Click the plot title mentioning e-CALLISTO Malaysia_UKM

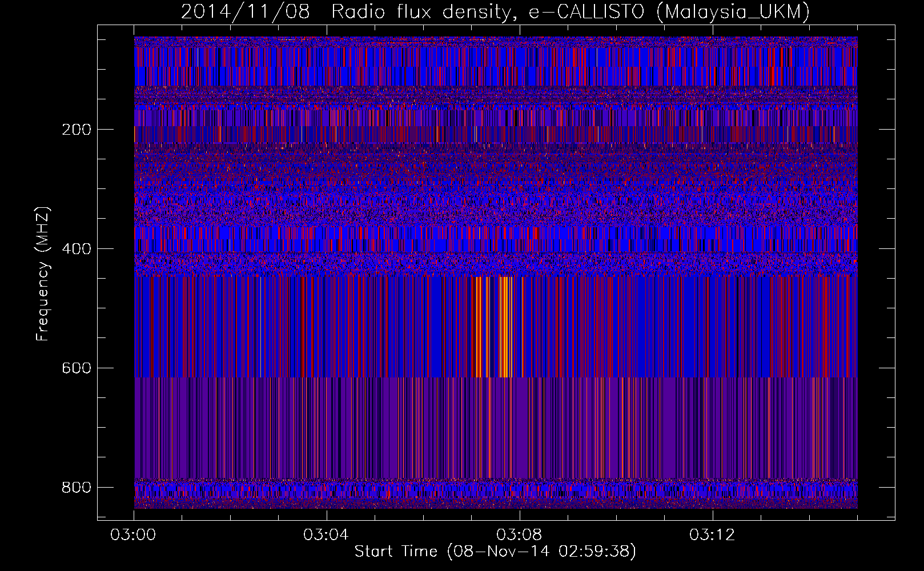pyautogui.click(x=495, y=12)
